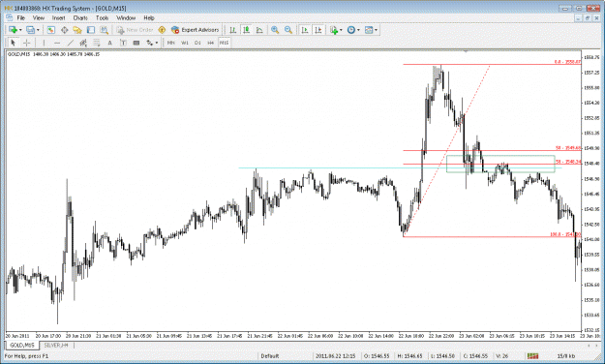The image size is (605, 364).
Task: Click the '2011.06.22 12:15' status bar date
Action: click(335, 356)
